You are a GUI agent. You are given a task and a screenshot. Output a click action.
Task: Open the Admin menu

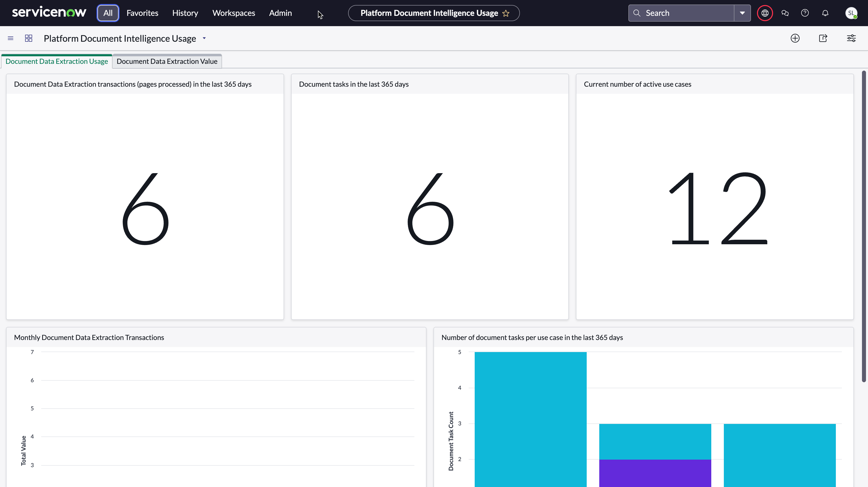[x=280, y=13]
